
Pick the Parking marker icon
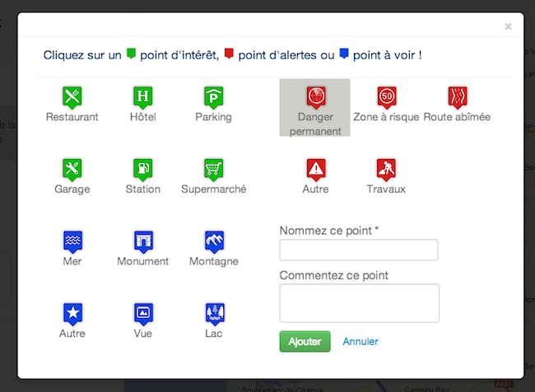point(214,97)
